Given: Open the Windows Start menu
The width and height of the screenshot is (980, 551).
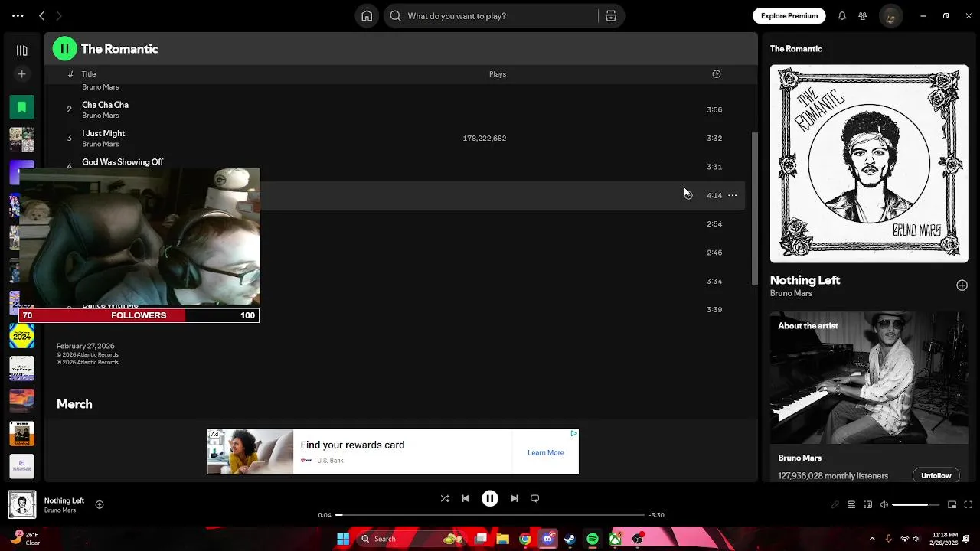Looking at the screenshot, I should click(x=343, y=539).
